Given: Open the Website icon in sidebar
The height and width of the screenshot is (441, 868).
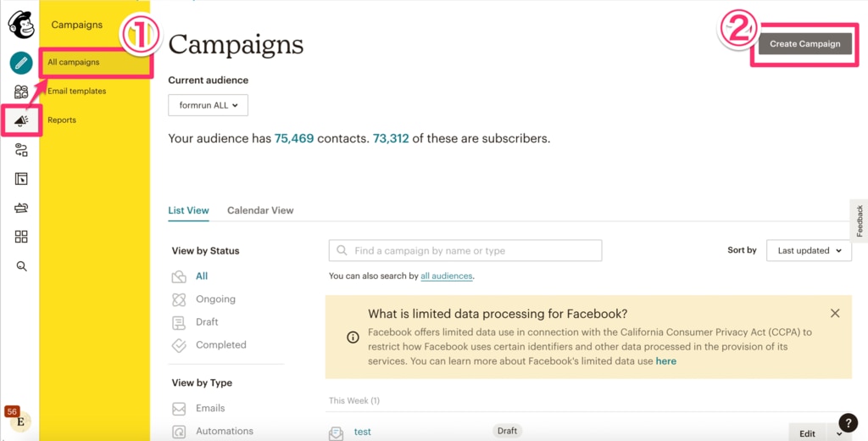Looking at the screenshot, I should (21, 178).
